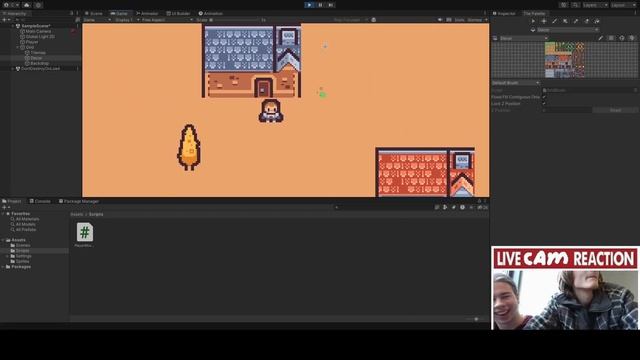
Task: Open the Play Focused dropdown
Action: (x=350, y=20)
